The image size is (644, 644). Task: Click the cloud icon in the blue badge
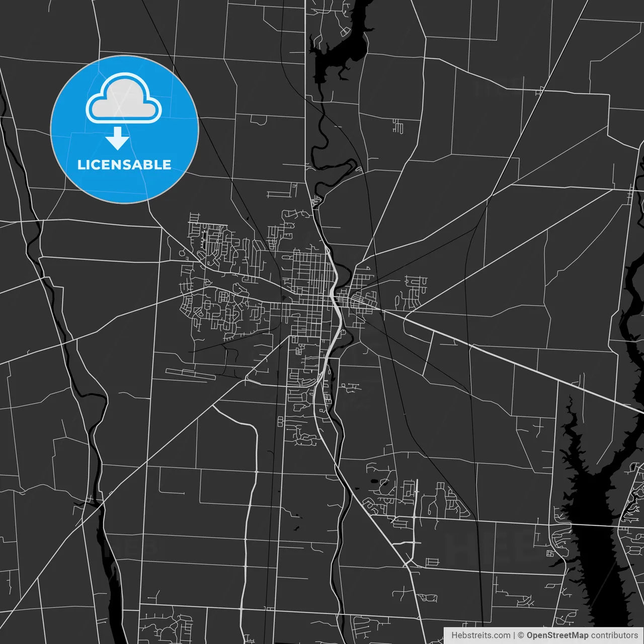[x=124, y=99]
